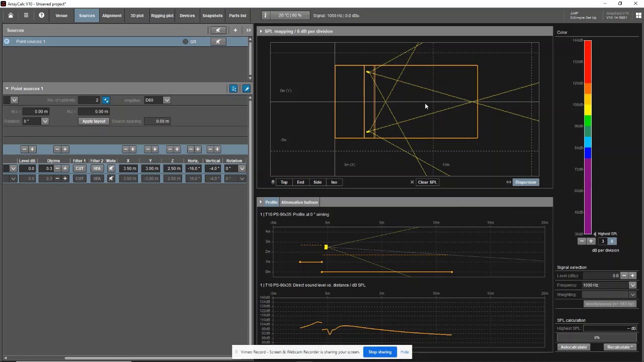Click plus above the X column
Viewport: 644px width, 362px height.
tap(133, 149)
